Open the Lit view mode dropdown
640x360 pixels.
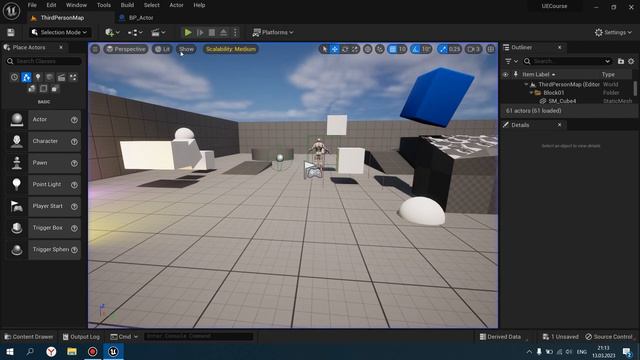pos(162,49)
